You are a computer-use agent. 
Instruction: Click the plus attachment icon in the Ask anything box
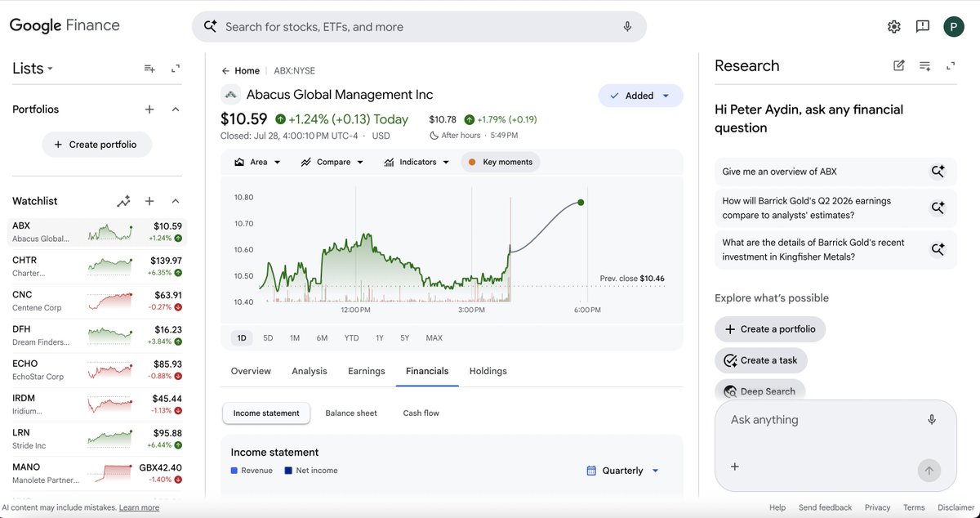pyautogui.click(x=734, y=467)
